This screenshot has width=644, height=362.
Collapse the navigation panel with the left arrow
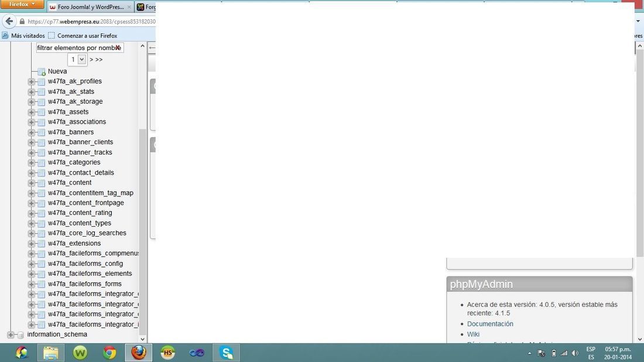(x=152, y=47)
